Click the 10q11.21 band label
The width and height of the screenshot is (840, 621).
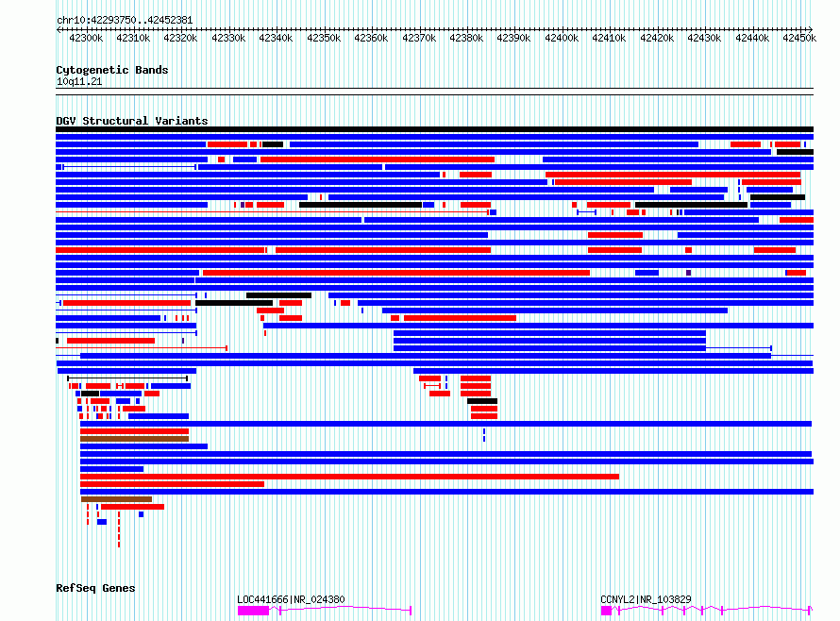(79, 81)
